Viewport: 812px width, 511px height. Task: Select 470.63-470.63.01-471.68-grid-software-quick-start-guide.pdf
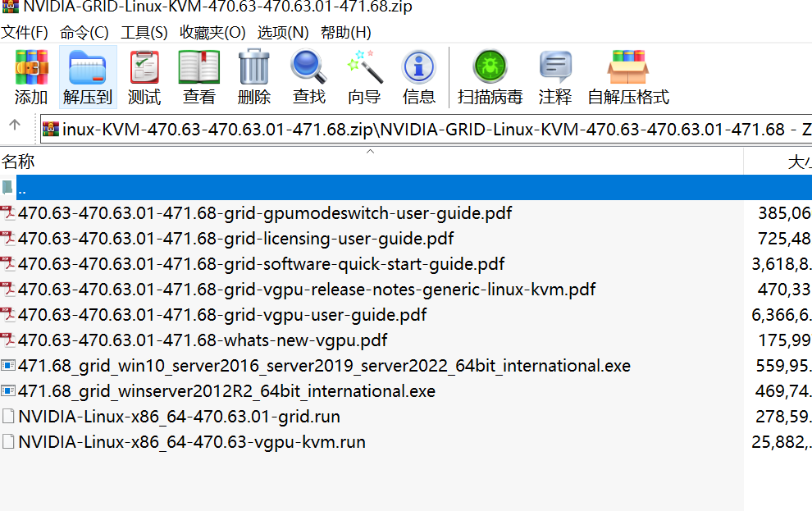click(x=261, y=264)
